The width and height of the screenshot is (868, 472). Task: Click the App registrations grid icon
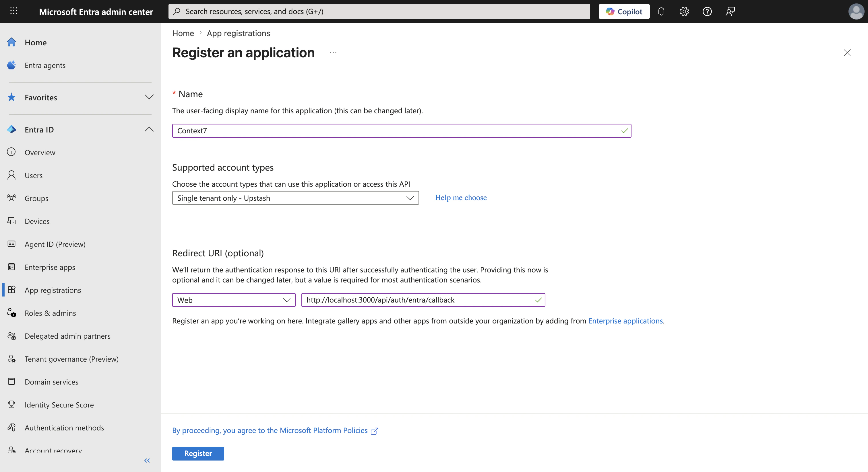11,290
